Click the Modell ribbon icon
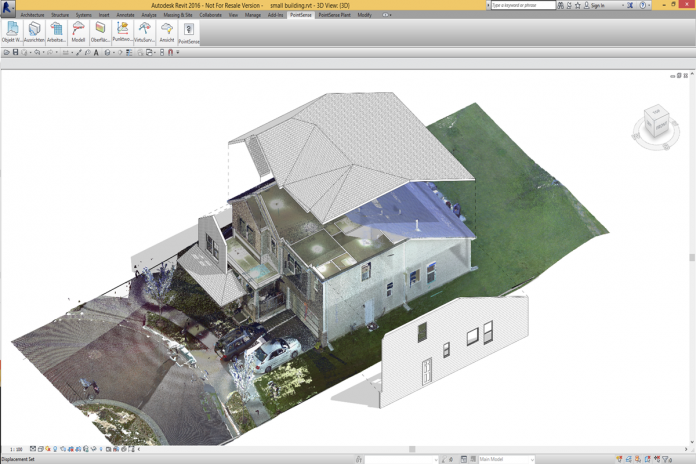This screenshot has width=696, height=464. tap(78, 32)
